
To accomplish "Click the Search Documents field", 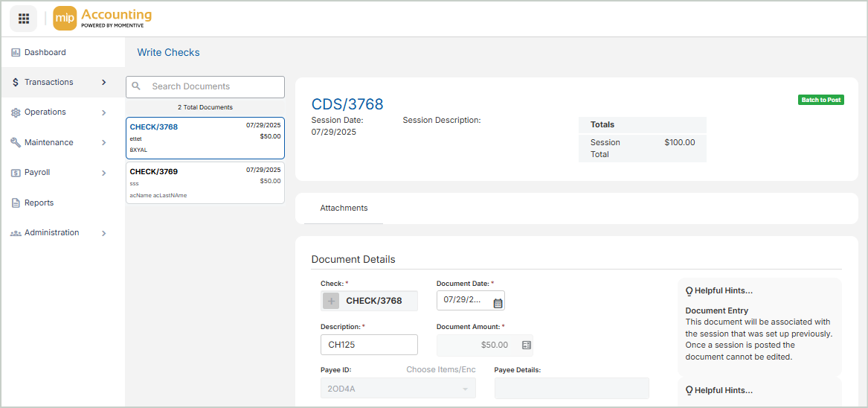I will (x=212, y=86).
